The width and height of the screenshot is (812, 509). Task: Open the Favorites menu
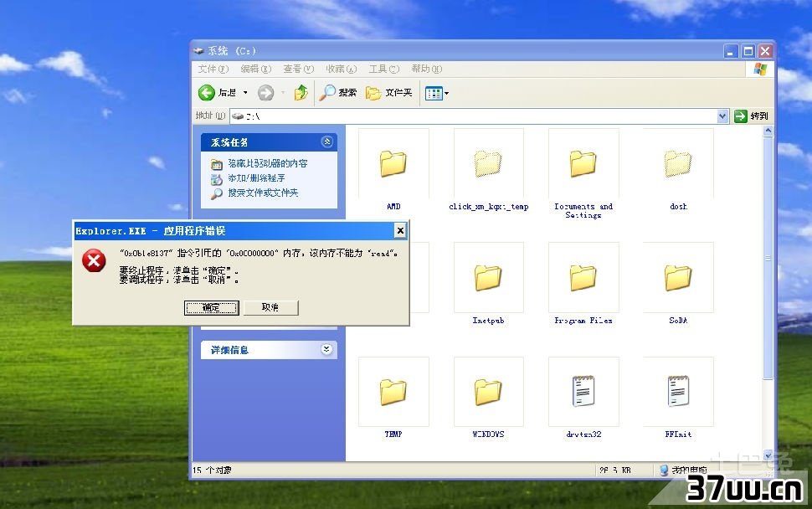tap(341, 69)
